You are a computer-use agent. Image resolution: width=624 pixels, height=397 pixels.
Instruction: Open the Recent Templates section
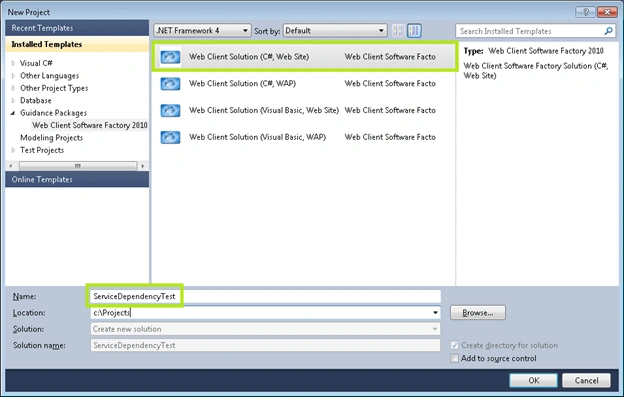click(x=77, y=28)
